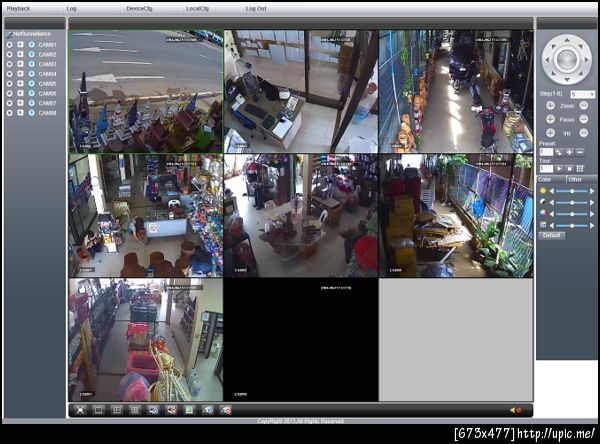Click the PTZ left arrow
This screenshot has height=444, width=600.
(x=547, y=60)
